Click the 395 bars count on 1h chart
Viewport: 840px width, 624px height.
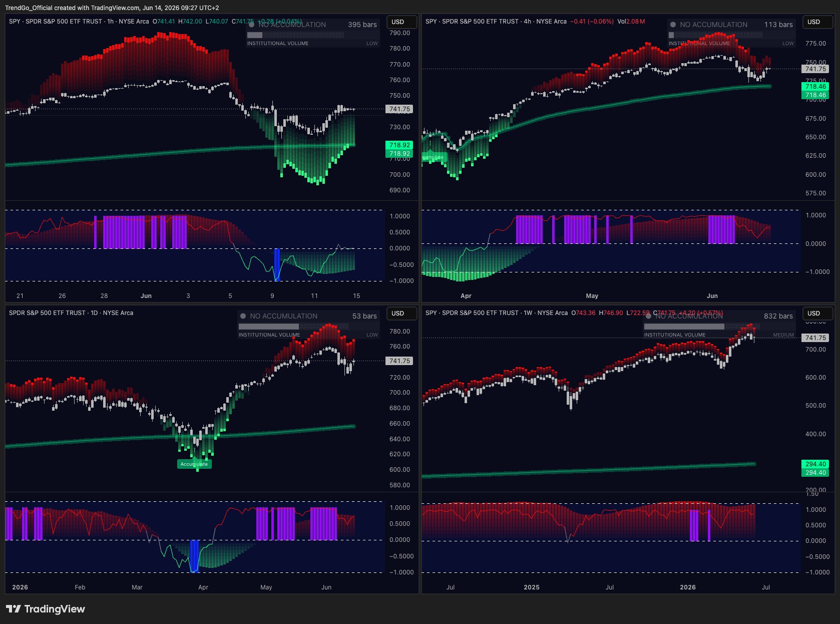coord(362,25)
